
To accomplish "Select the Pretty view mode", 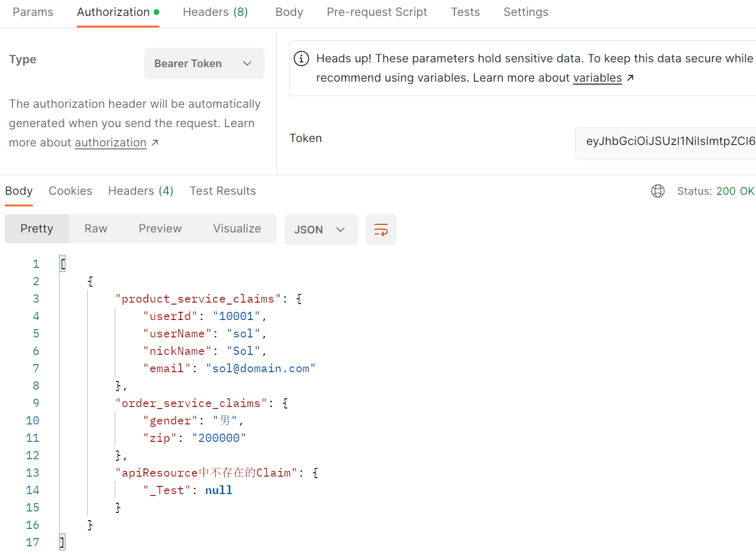I will (37, 229).
